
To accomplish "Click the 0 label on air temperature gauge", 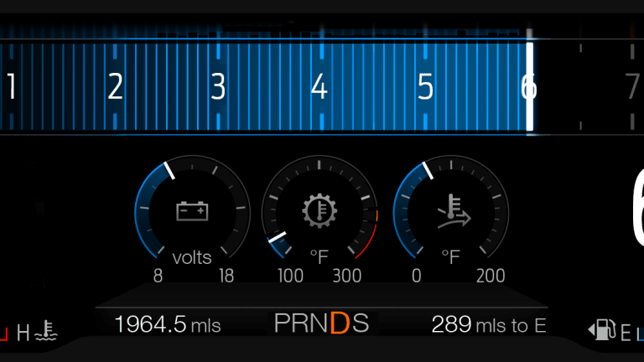I will [417, 276].
